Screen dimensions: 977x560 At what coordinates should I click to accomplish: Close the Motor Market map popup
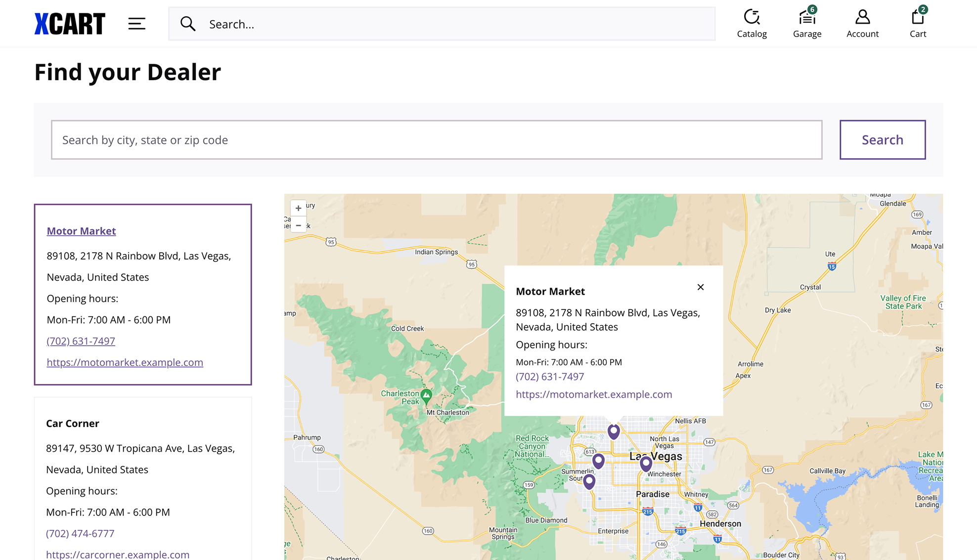click(700, 287)
